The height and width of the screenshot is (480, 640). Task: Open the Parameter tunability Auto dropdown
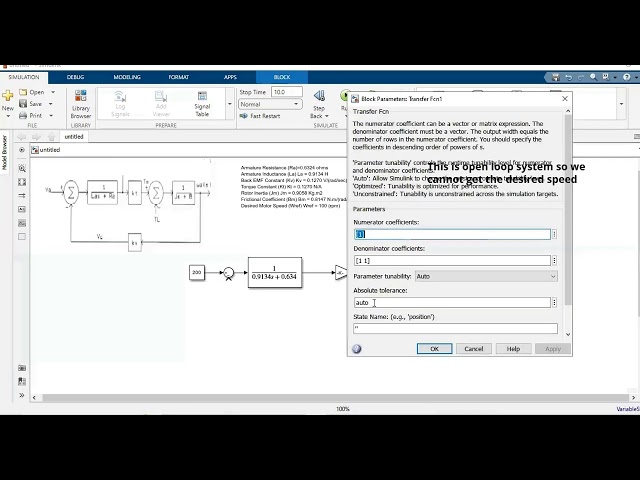486,276
